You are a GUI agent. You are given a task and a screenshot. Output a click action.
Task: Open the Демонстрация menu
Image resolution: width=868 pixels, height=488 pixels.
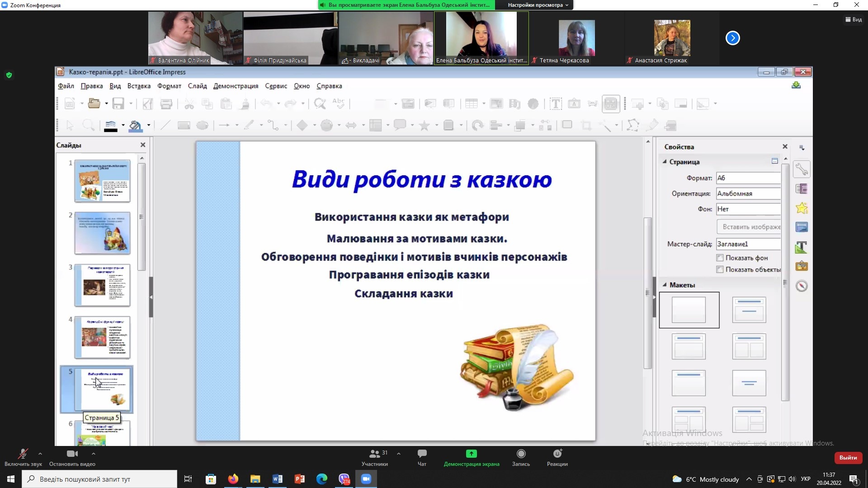click(236, 86)
